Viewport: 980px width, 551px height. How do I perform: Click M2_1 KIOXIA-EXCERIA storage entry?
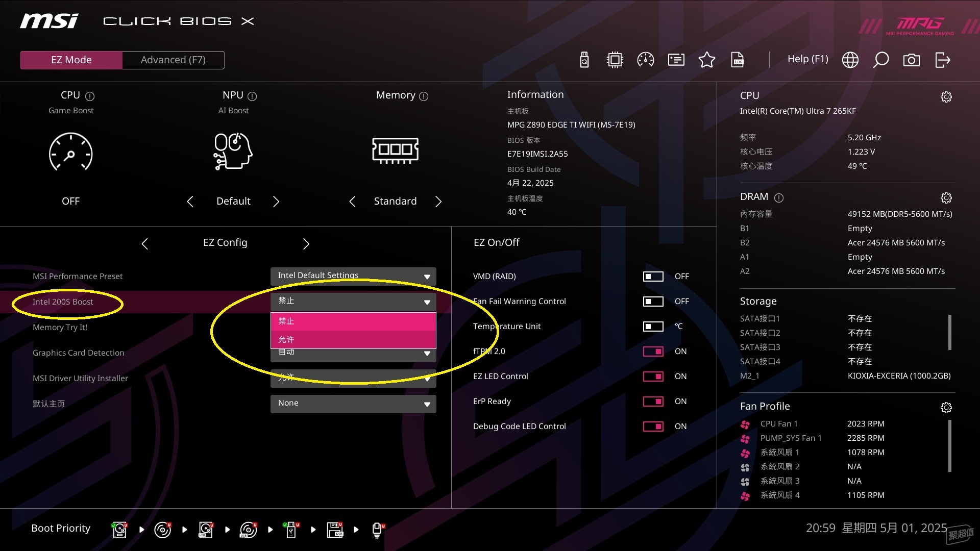coord(845,376)
